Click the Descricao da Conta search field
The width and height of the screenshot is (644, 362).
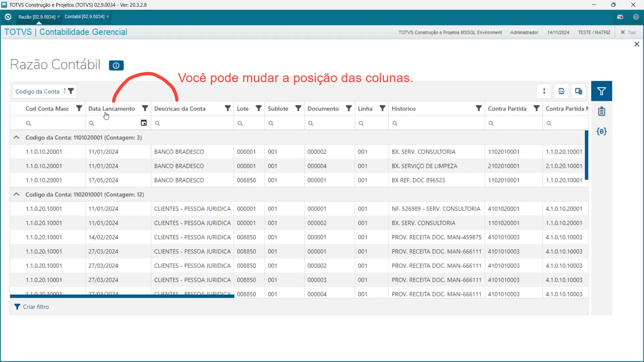[x=193, y=123]
